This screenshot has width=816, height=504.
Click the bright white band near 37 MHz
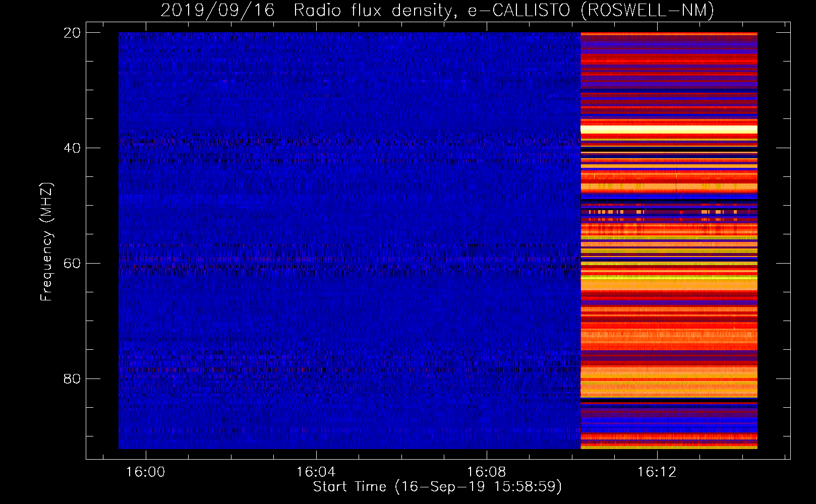click(669, 130)
